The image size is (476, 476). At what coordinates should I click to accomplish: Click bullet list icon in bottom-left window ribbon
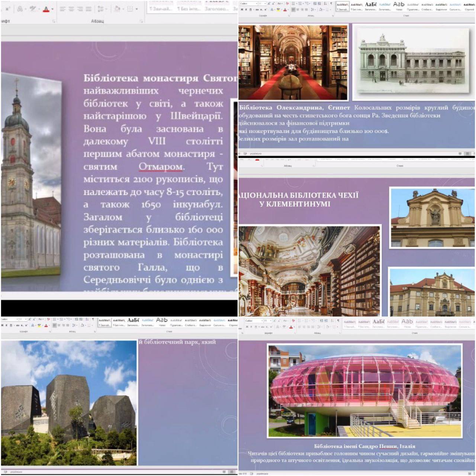point(54,319)
